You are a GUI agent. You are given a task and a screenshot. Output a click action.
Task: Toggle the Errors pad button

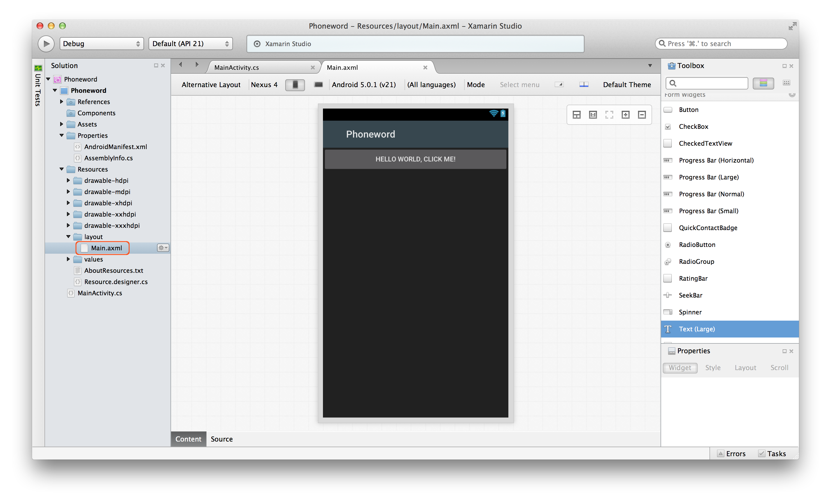point(731,453)
